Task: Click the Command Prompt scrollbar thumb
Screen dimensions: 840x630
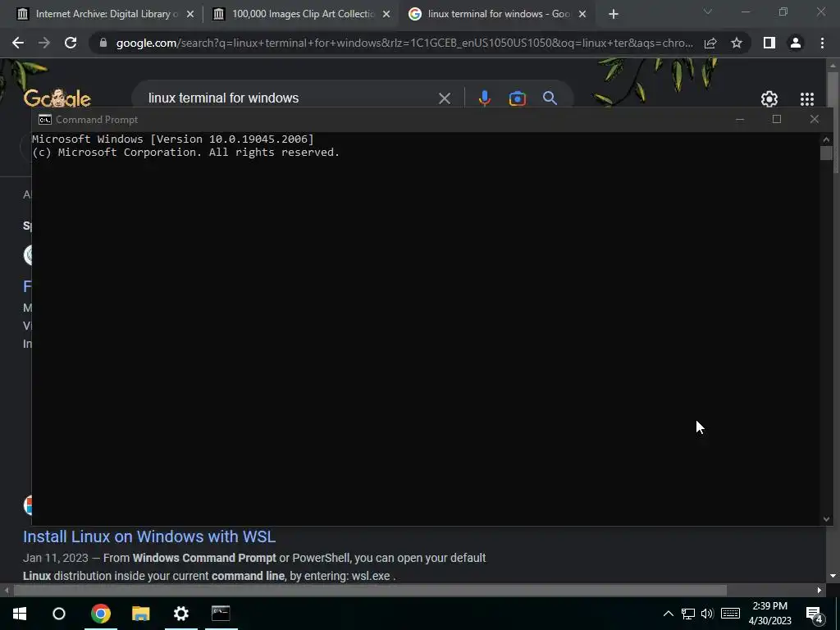Action: (x=826, y=153)
